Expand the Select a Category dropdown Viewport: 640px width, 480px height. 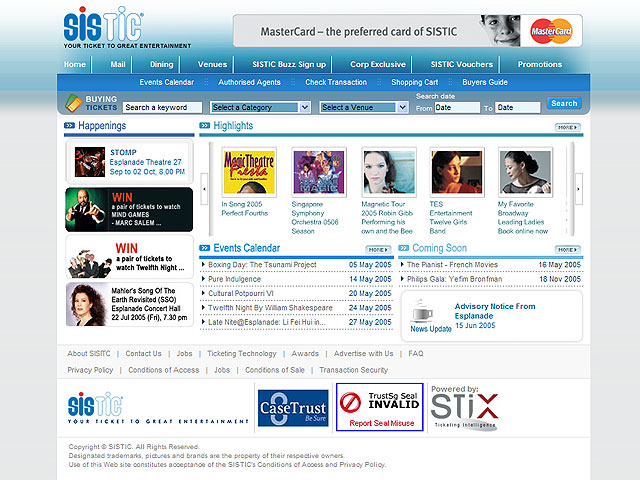coord(260,107)
